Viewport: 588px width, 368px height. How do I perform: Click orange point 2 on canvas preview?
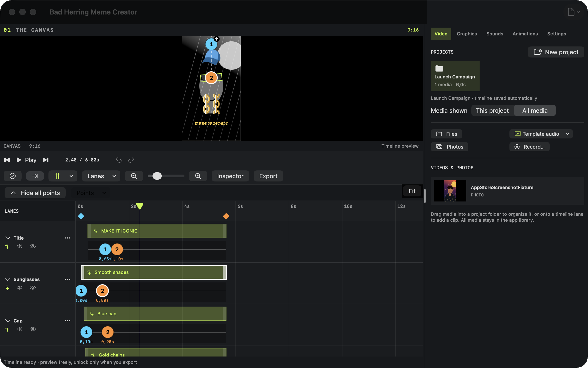click(x=211, y=78)
